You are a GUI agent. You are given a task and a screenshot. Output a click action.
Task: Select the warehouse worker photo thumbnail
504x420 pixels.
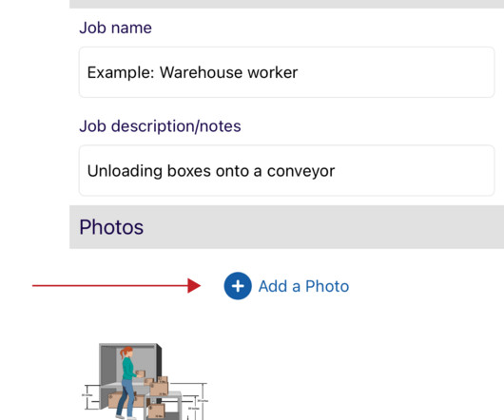(145, 381)
